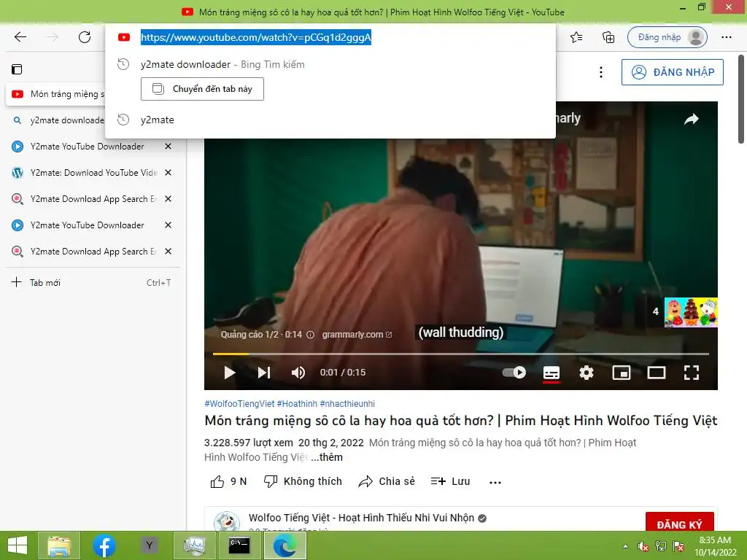Close the last 'Y2mate Download App Search' tab
The image size is (747, 560).
tap(169, 251)
